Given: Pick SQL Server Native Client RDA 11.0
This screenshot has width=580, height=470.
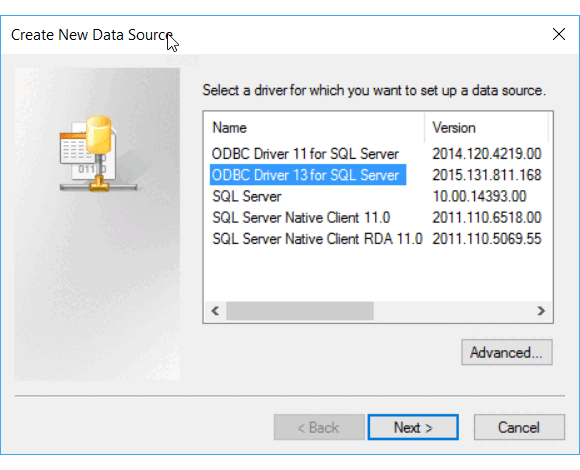Looking at the screenshot, I should [317, 239].
